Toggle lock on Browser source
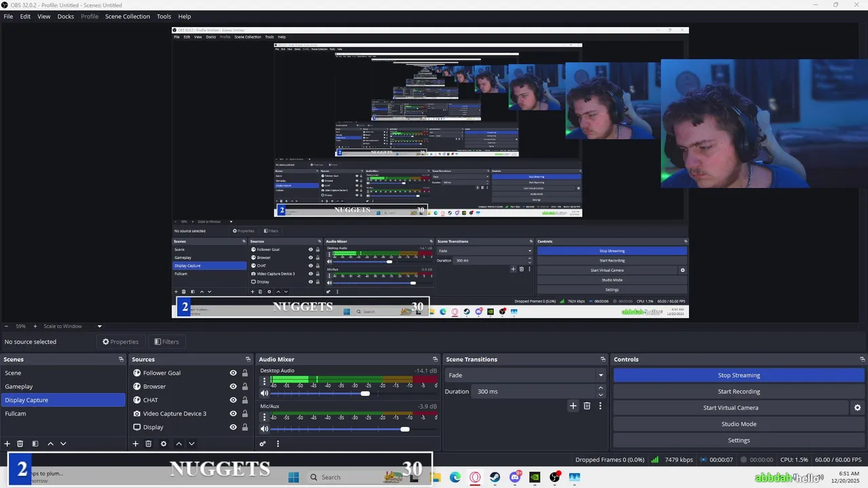 245,386
